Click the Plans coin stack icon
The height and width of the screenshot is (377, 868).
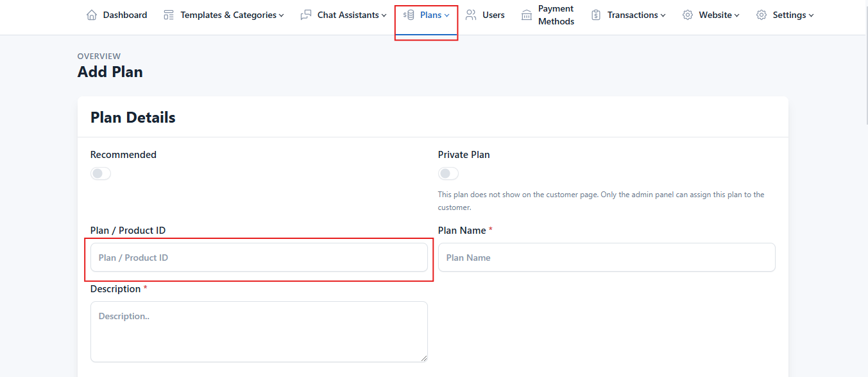pos(409,15)
